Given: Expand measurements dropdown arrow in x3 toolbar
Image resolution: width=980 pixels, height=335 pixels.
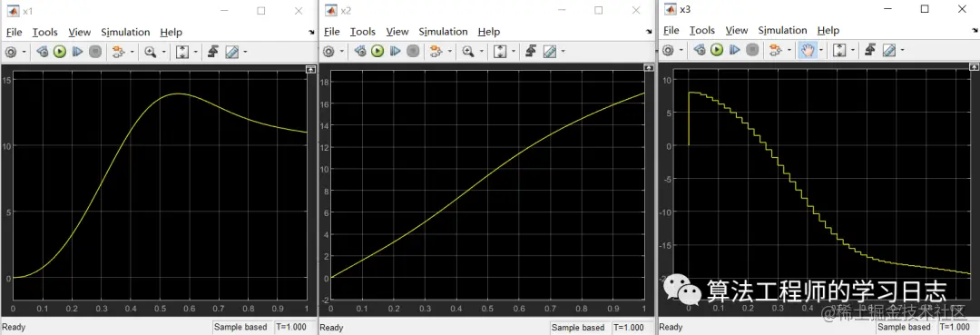Looking at the screenshot, I should pos(903,51).
